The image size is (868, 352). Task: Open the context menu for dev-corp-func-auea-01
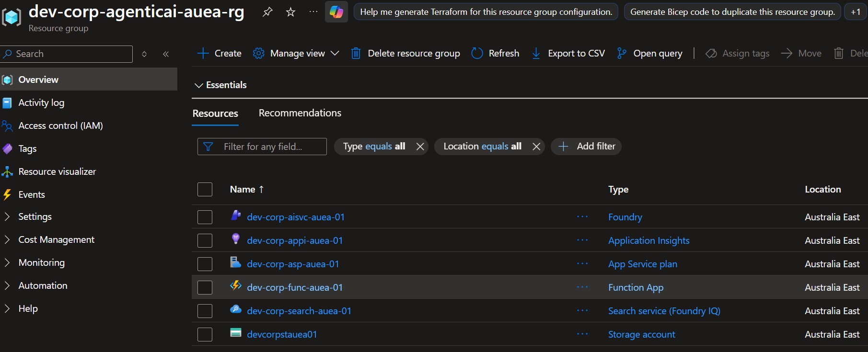point(582,287)
